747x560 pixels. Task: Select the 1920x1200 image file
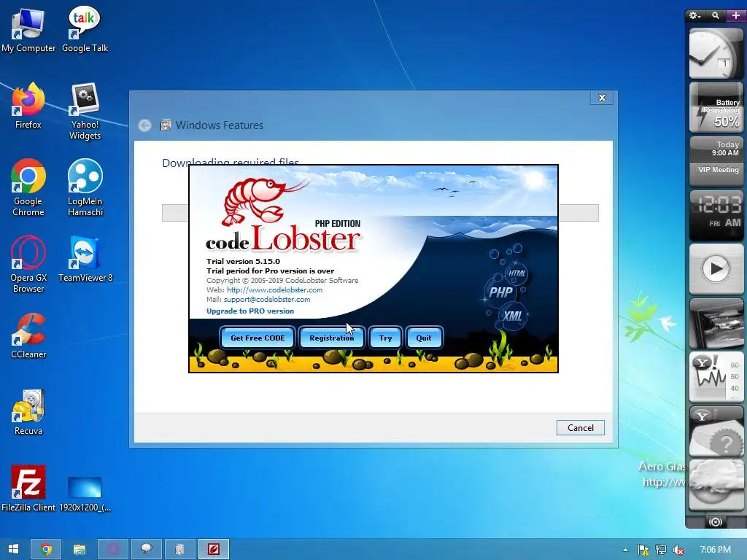pyautogui.click(x=85, y=494)
